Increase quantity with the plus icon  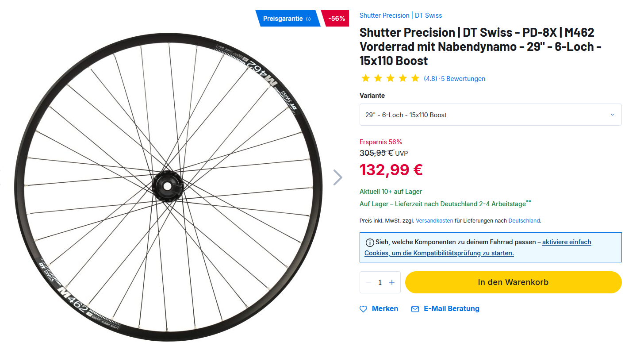(391, 282)
